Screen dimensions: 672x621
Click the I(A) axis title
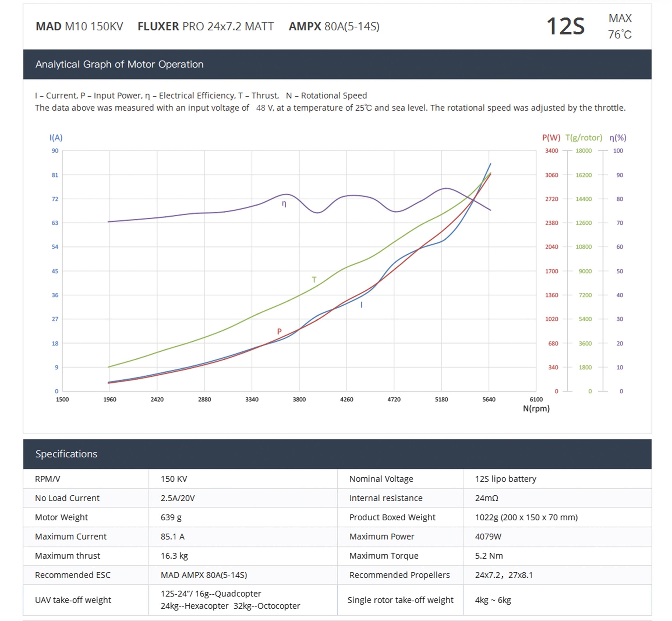[x=56, y=137]
